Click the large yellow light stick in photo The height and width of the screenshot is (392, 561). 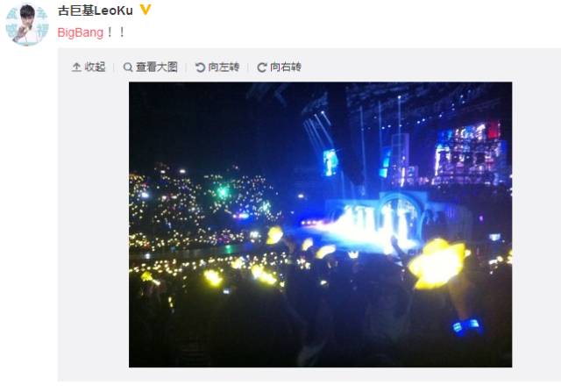[438, 263]
